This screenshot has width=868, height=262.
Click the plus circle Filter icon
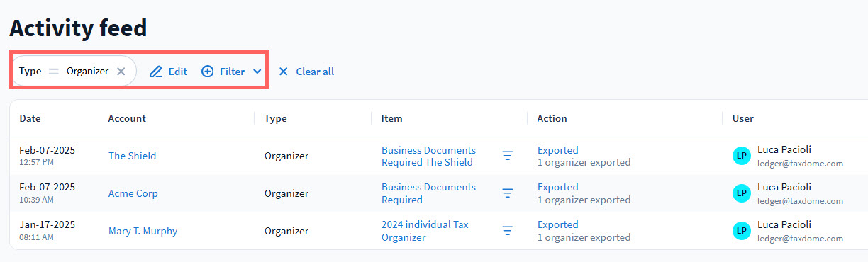pyautogui.click(x=208, y=72)
